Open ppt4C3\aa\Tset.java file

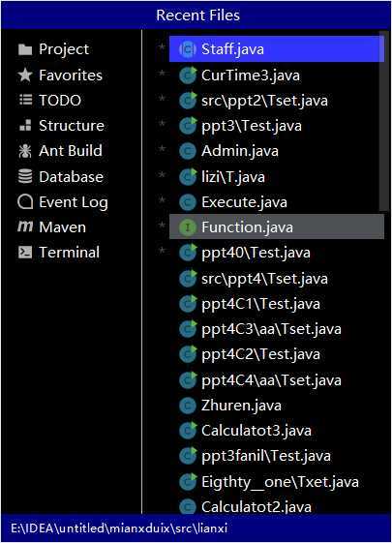point(277,329)
